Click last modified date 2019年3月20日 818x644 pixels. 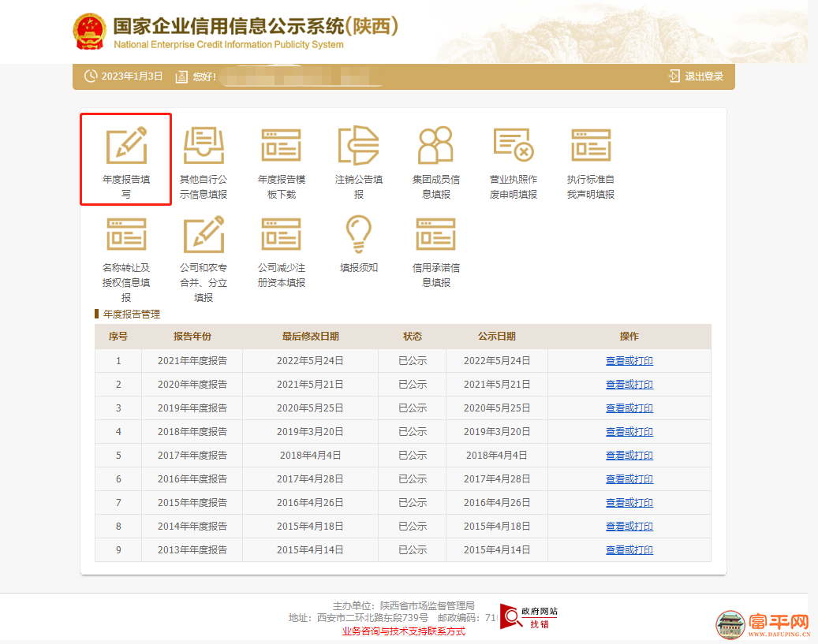pos(310,432)
